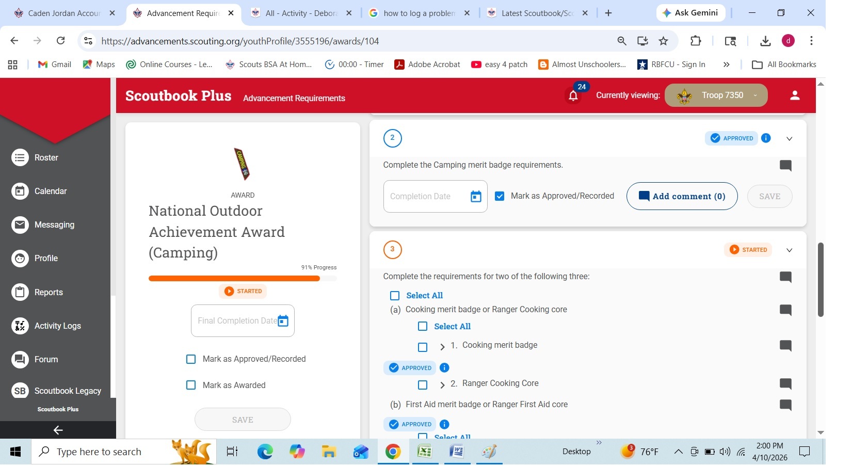Click the info icon beside requirement 2 Approved

click(766, 138)
